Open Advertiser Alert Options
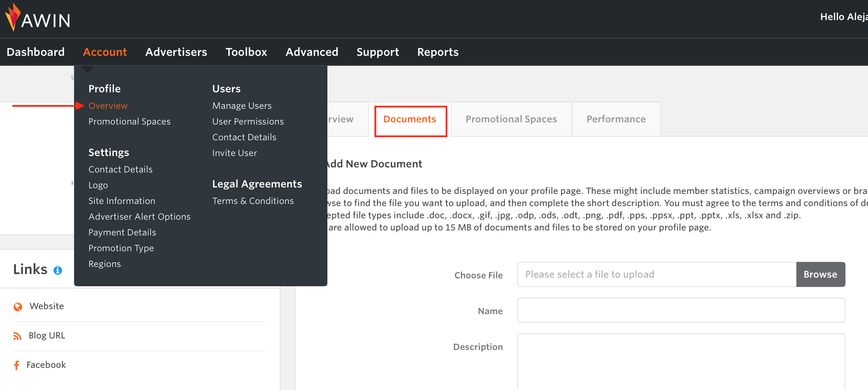 tap(140, 216)
